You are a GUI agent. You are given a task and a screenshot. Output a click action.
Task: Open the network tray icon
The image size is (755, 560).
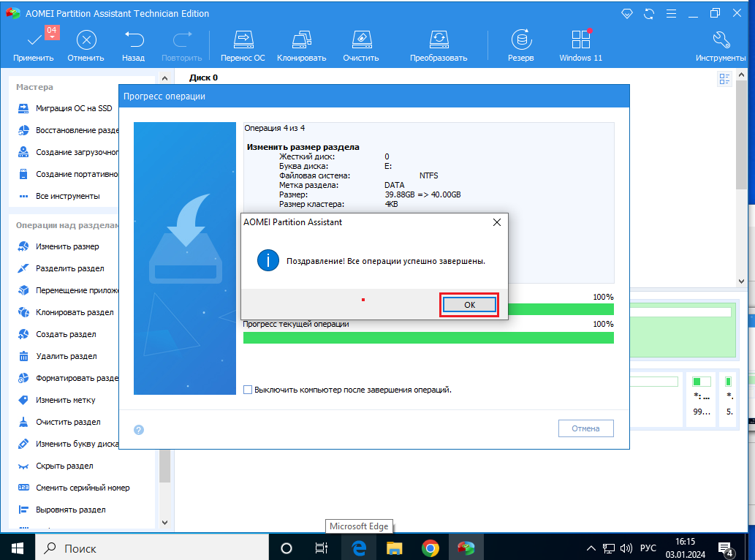click(x=609, y=548)
